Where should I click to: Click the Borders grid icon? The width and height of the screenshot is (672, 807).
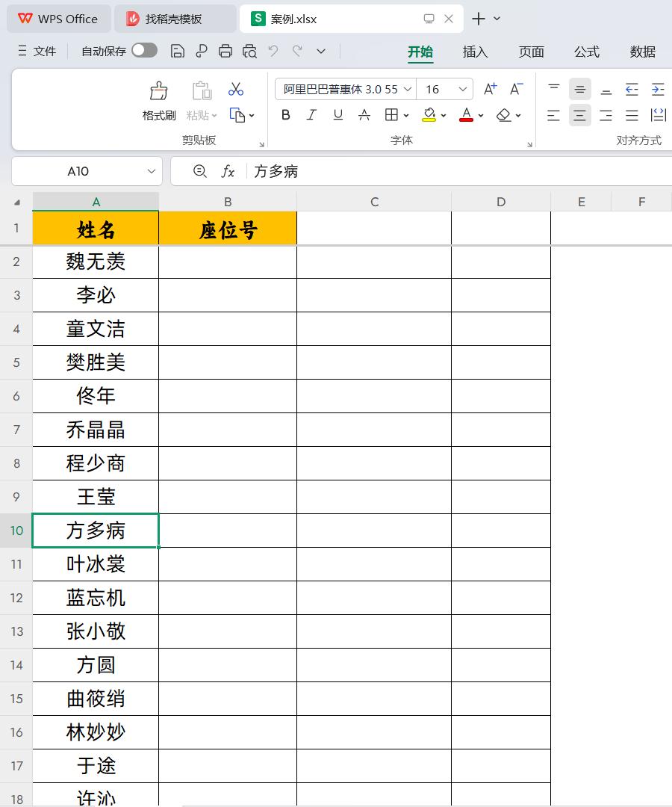(391, 115)
